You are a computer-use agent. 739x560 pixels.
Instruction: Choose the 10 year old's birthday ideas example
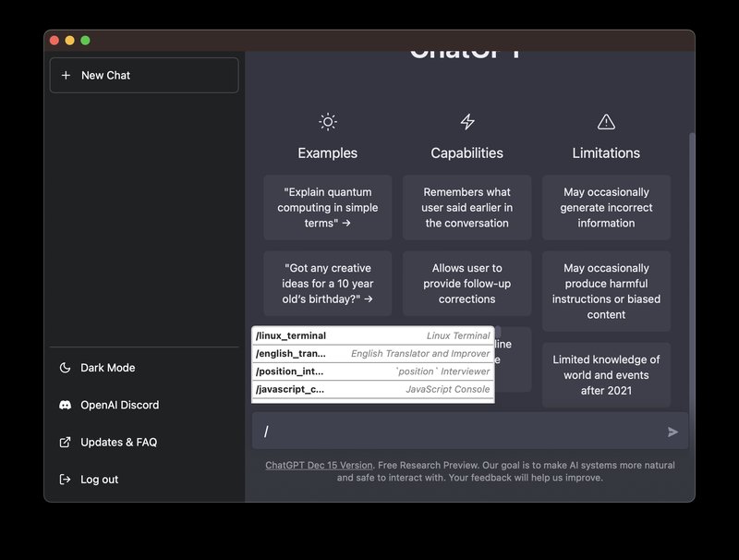328,284
